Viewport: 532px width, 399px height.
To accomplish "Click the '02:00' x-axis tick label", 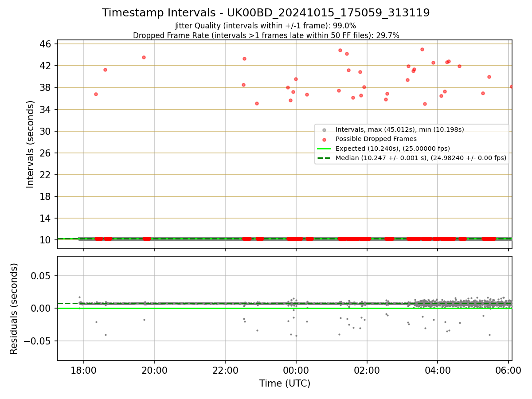I will [x=367, y=371].
